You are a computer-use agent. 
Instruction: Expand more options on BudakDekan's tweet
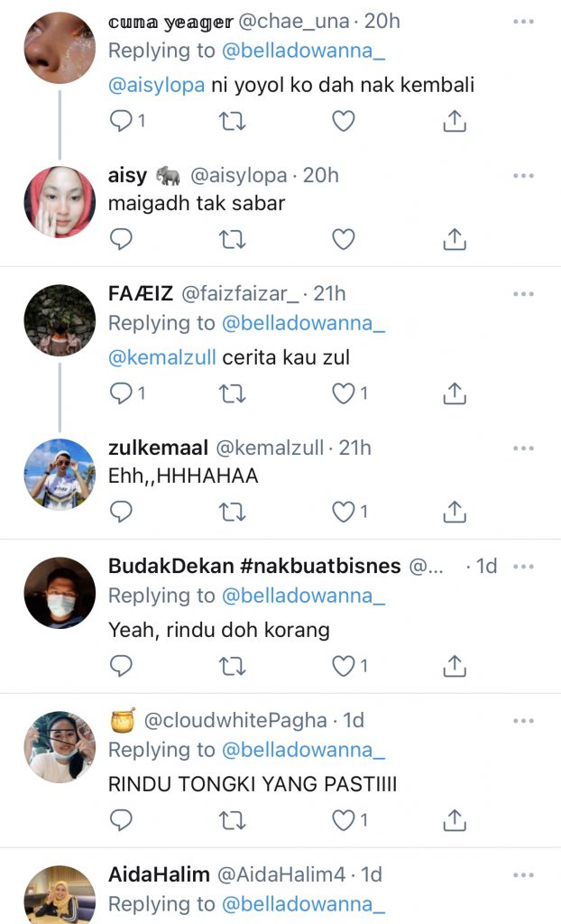pyautogui.click(x=523, y=567)
